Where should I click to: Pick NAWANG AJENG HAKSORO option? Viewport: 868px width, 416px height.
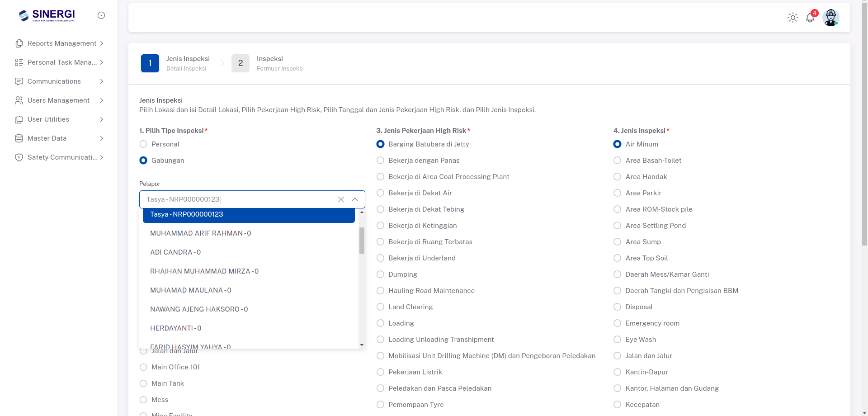pyautogui.click(x=249, y=309)
